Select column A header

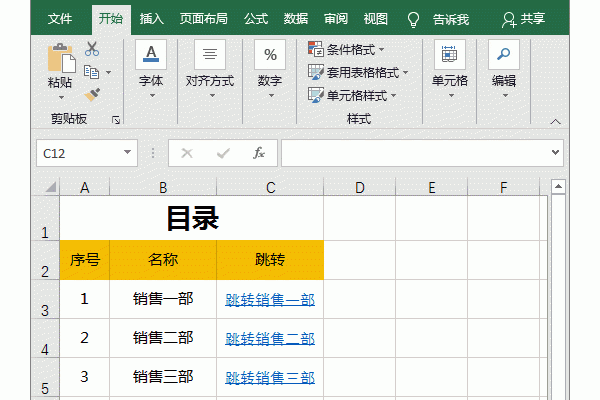coord(85,188)
